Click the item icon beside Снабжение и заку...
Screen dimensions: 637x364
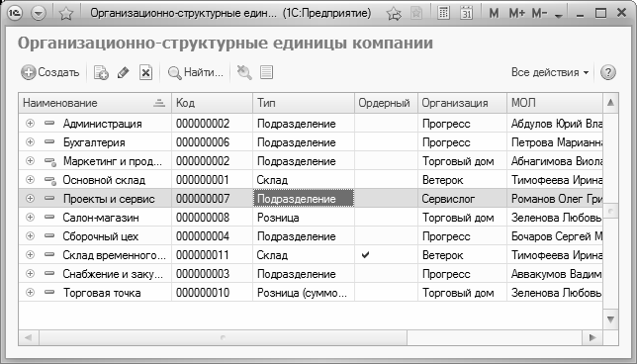[x=49, y=273]
